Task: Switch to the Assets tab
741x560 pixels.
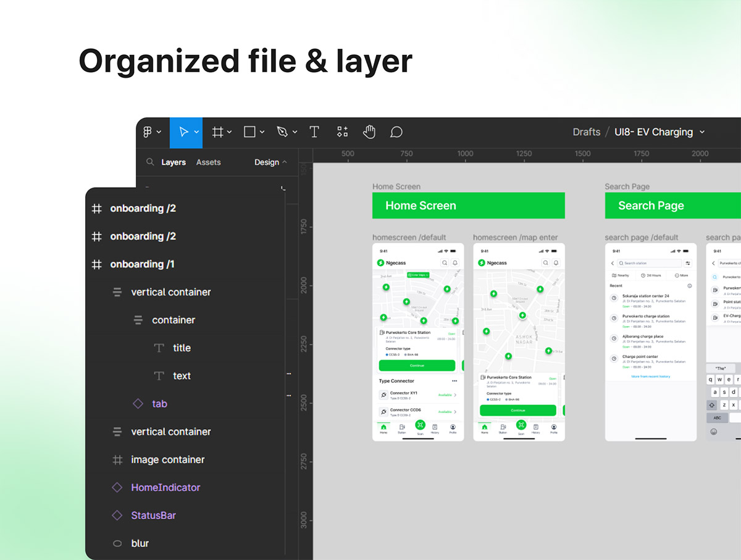Action: 208,162
